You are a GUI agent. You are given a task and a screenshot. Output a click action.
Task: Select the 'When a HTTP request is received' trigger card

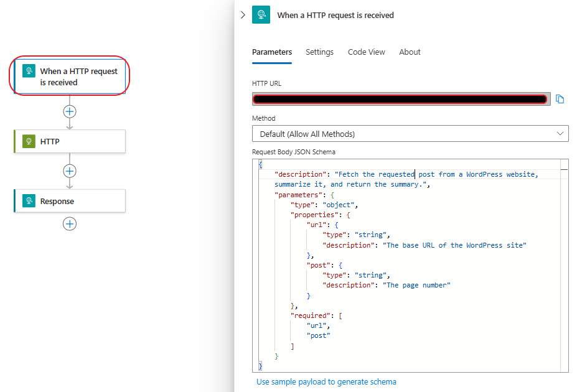[70, 76]
